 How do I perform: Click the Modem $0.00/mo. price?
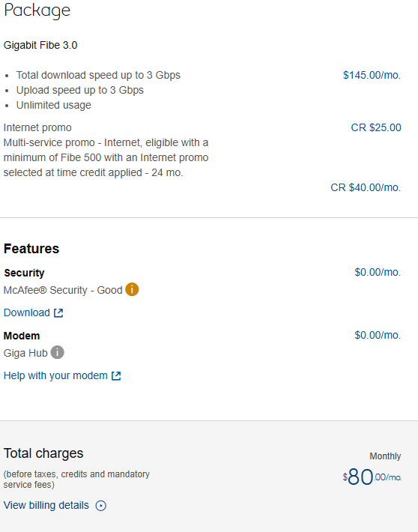(378, 335)
